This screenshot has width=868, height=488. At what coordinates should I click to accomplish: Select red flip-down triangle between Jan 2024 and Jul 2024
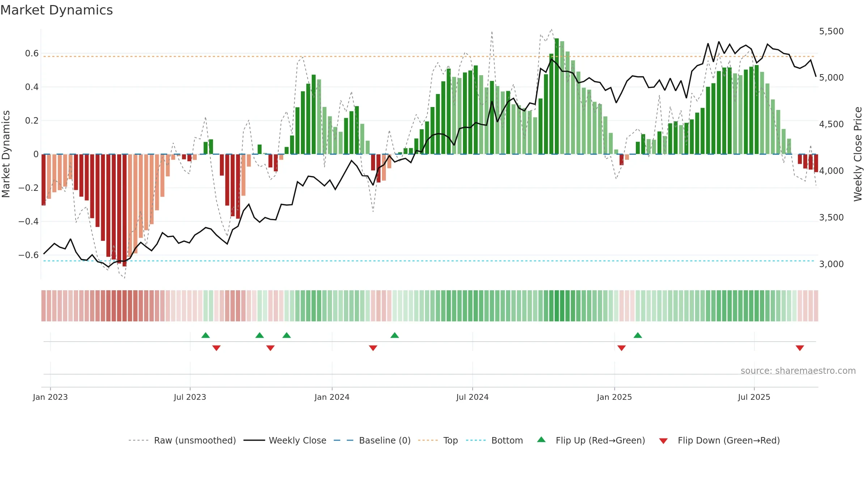[x=373, y=348]
